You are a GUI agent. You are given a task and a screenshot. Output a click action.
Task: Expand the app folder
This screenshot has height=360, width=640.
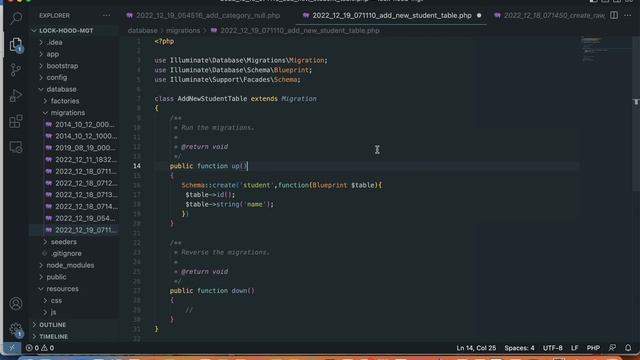tap(53, 54)
